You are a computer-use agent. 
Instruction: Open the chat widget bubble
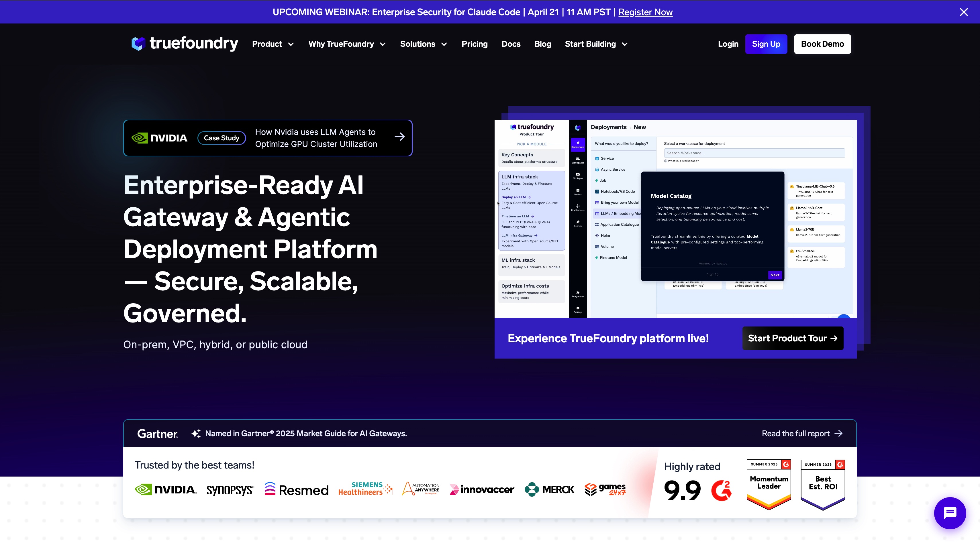950,513
